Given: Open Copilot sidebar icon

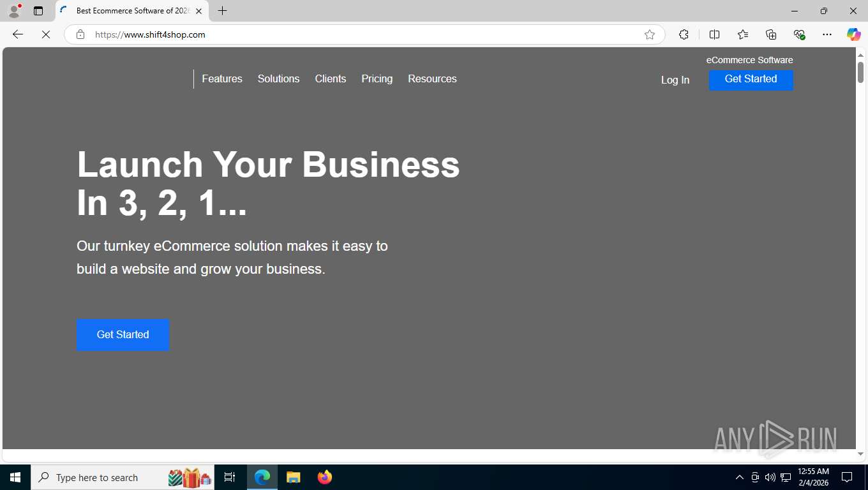Looking at the screenshot, I should click(x=853, y=34).
